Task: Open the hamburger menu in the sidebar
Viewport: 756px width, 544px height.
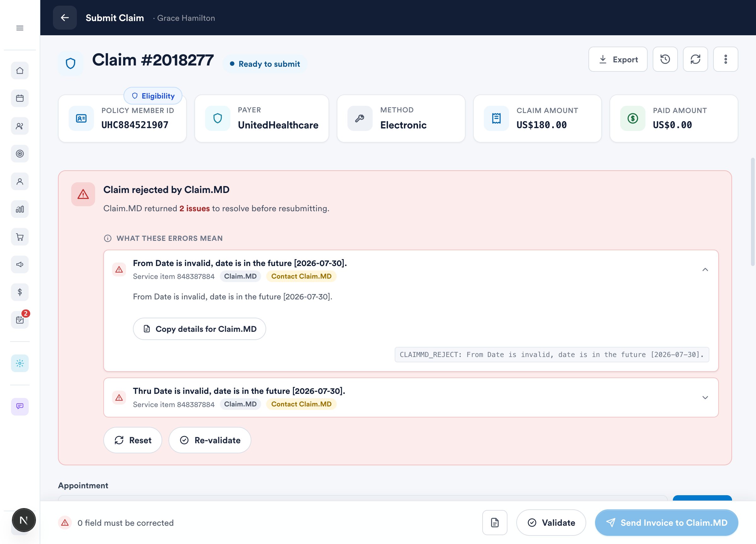Action: click(x=20, y=28)
